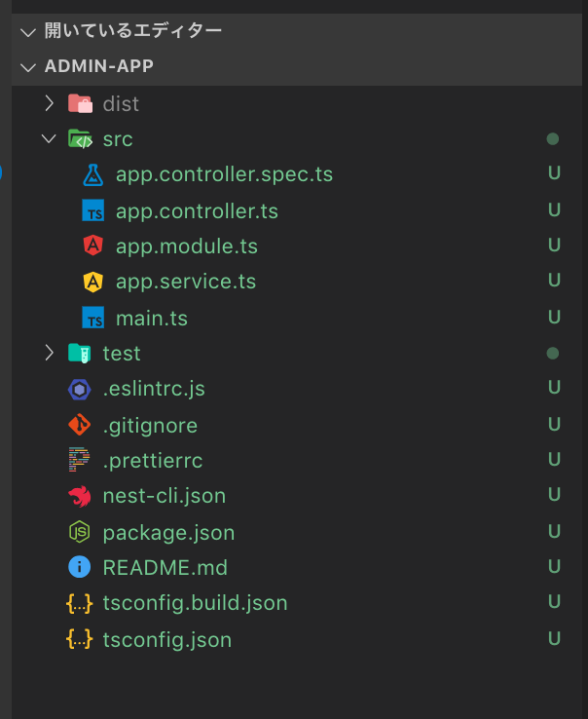Expand the 開いているエディター section

pos(28,31)
